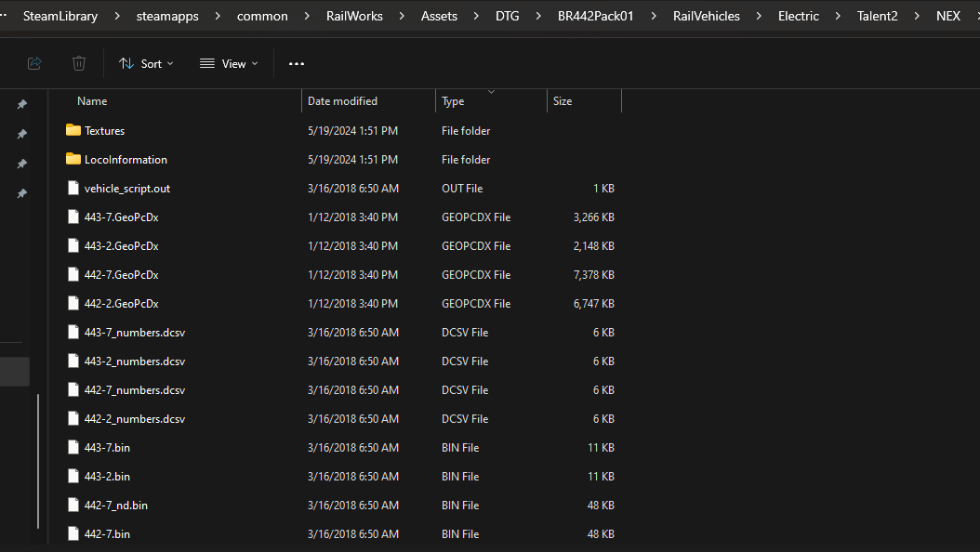
Task: Open the Sort dropdown menu
Action: tap(146, 63)
